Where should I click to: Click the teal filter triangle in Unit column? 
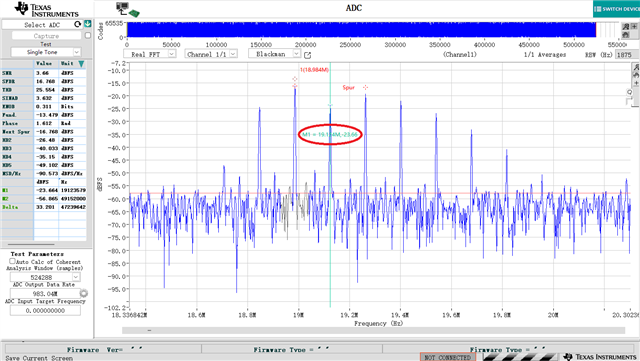[x=81, y=64]
